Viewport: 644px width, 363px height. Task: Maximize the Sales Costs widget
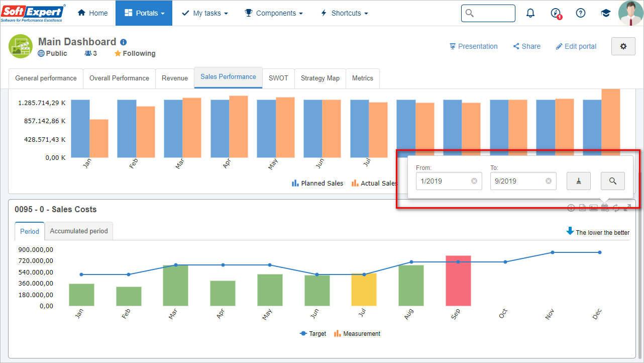627,208
